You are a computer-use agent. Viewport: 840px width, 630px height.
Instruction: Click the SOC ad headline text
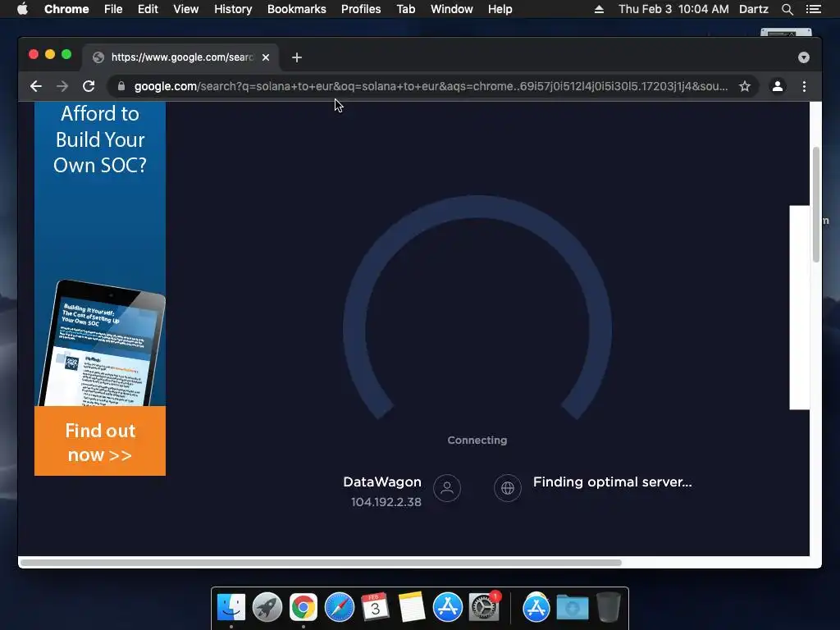[x=100, y=139]
